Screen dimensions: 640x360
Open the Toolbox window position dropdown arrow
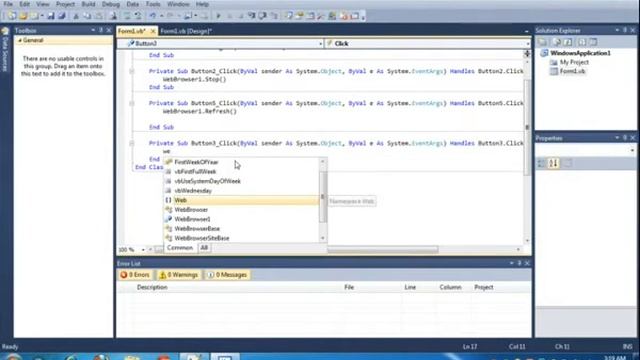[x=93, y=30]
